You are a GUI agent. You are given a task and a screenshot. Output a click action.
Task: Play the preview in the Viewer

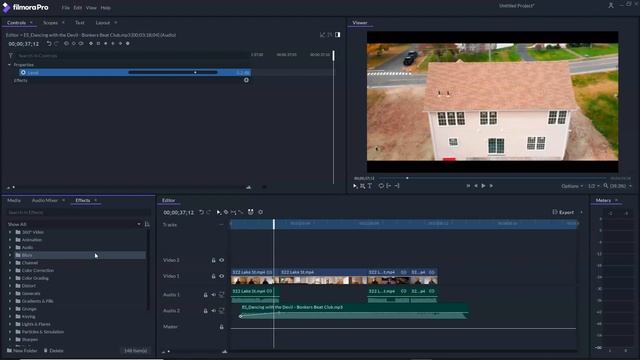click(483, 186)
